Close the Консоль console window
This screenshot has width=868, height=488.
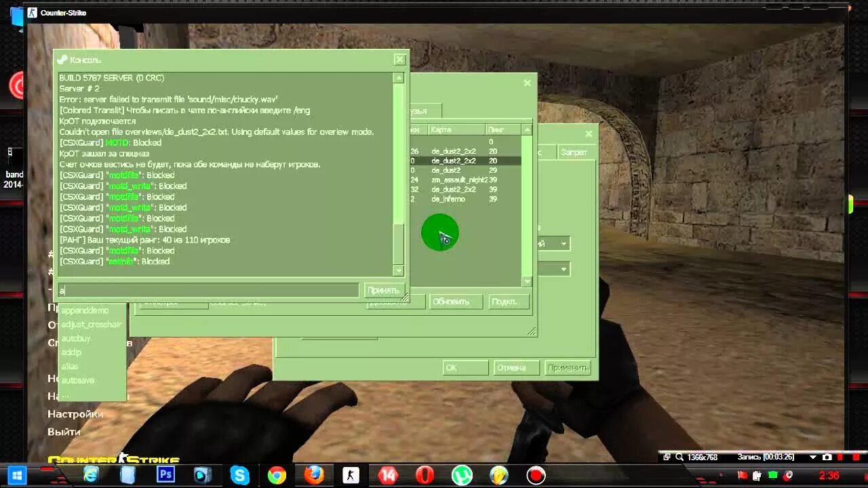pos(399,60)
